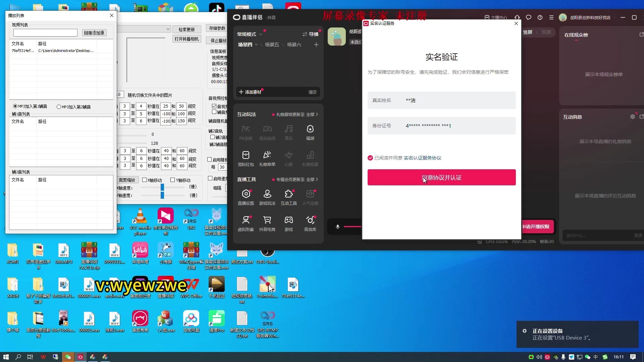The height and width of the screenshot is (362, 644).
Task: Open 观众连线 audience link icon
Action: point(267,132)
